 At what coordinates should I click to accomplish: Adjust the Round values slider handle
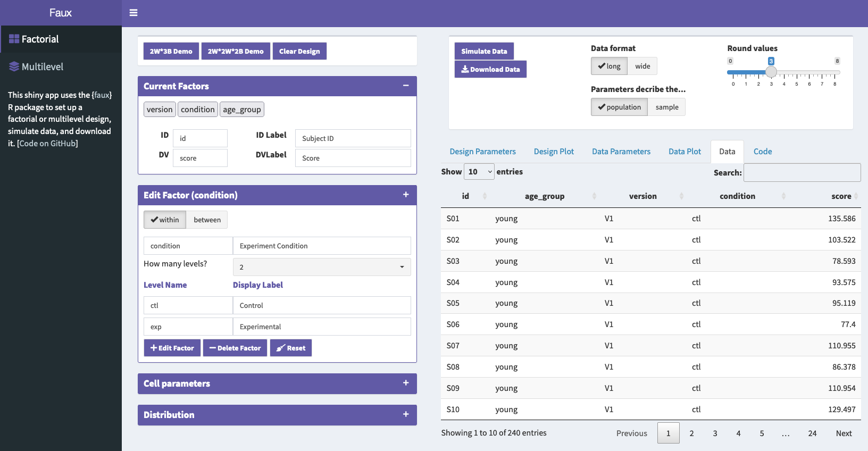pos(771,72)
